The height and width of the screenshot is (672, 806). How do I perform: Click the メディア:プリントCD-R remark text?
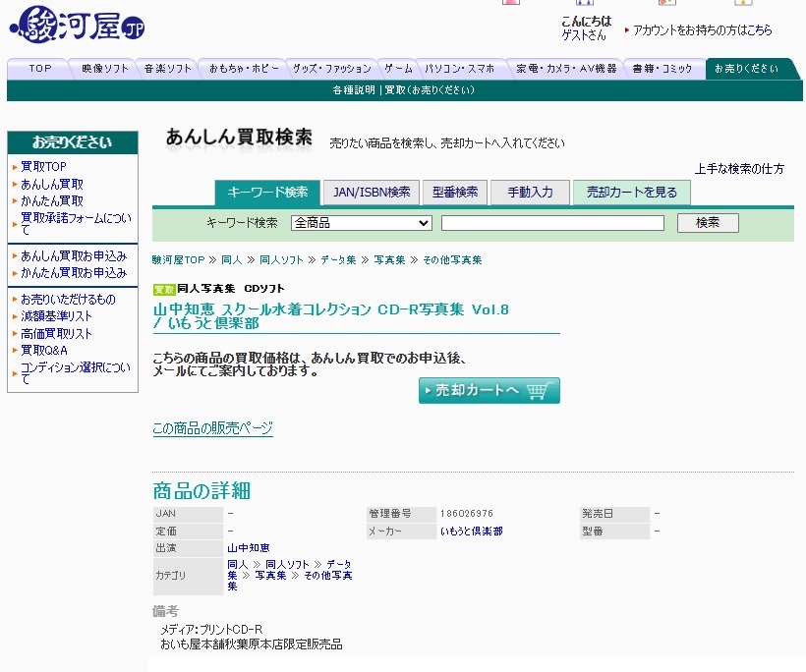211,630
